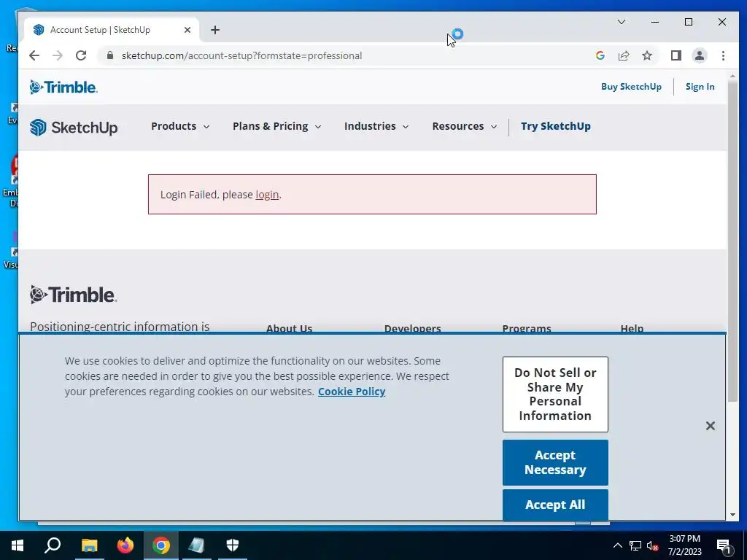This screenshot has width=747, height=560.
Task: Bookmark this page with the star icon
Action: [x=647, y=55]
